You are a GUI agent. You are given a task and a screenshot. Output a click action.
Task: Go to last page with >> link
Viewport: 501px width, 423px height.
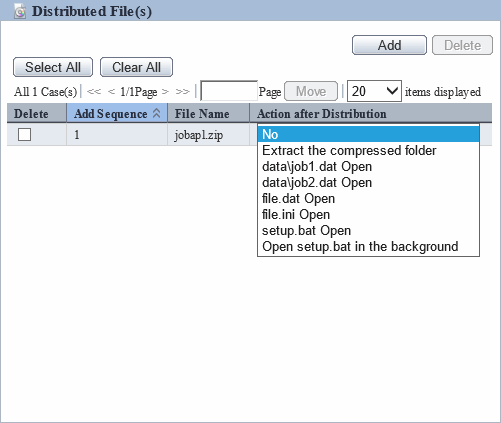(x=182, y=91)
